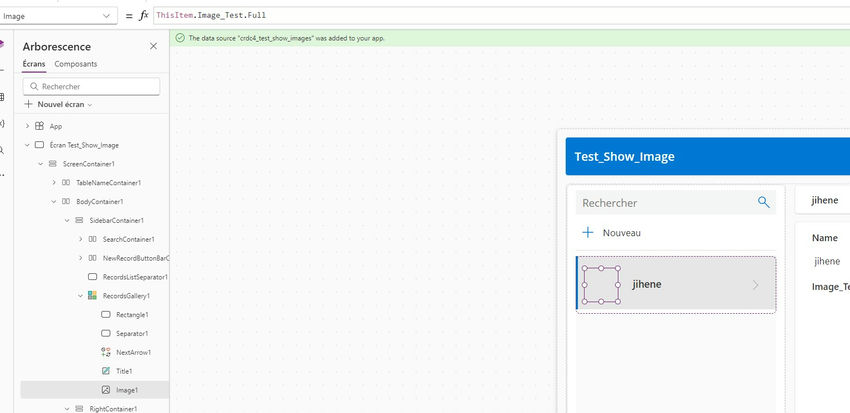Expand SearchContainer1 node
This screenshot has width=850, height=413.
pyautogui.click(x=80, y=239)
